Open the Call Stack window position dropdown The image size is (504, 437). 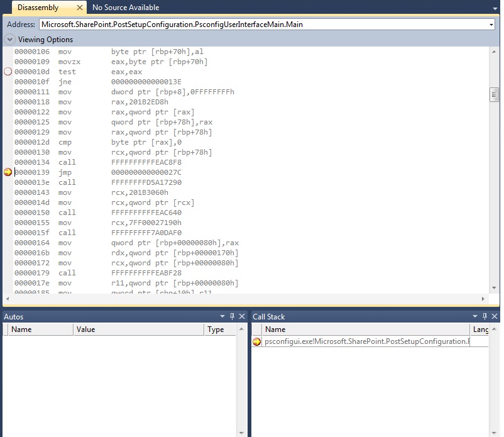coord(474,316)
